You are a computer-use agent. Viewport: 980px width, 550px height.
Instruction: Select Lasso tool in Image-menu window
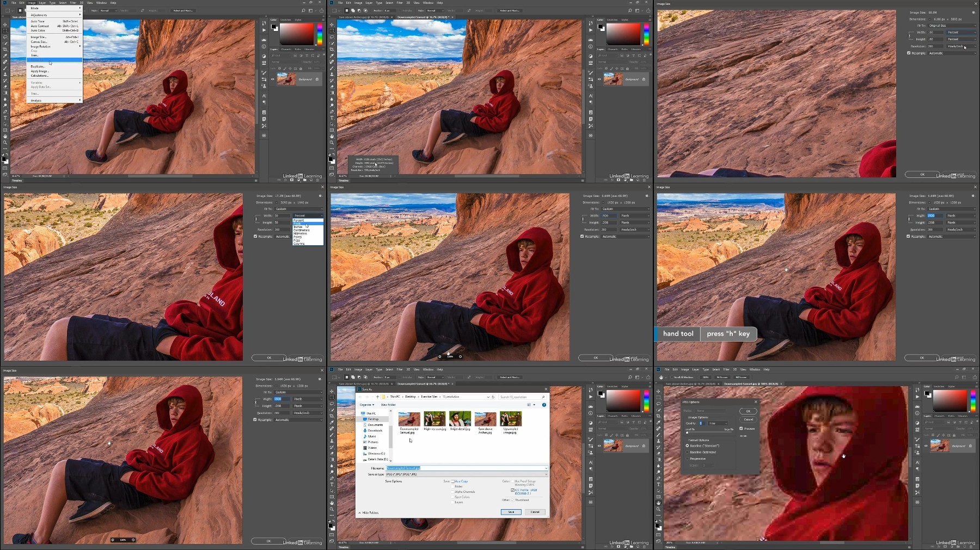(5, 37)
